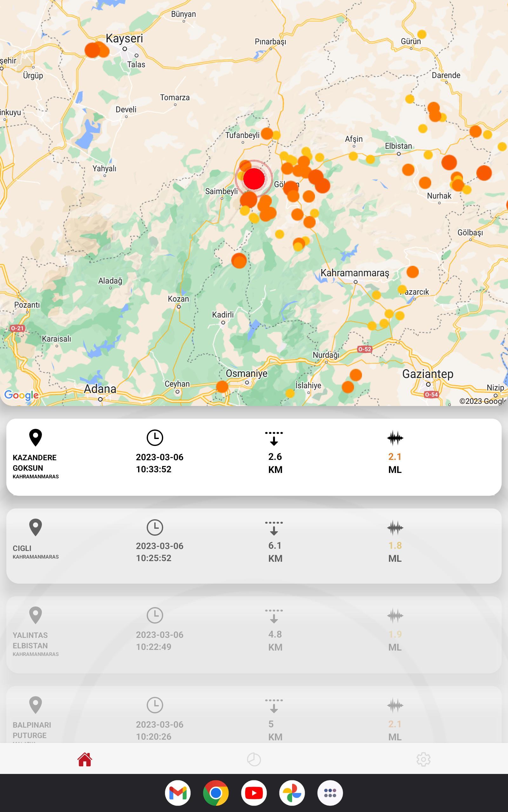Viewport: 508px width, 812px height.
Task: Tap clock icon in Yalintas Elbistan card
Action: (x=155, y=615)
